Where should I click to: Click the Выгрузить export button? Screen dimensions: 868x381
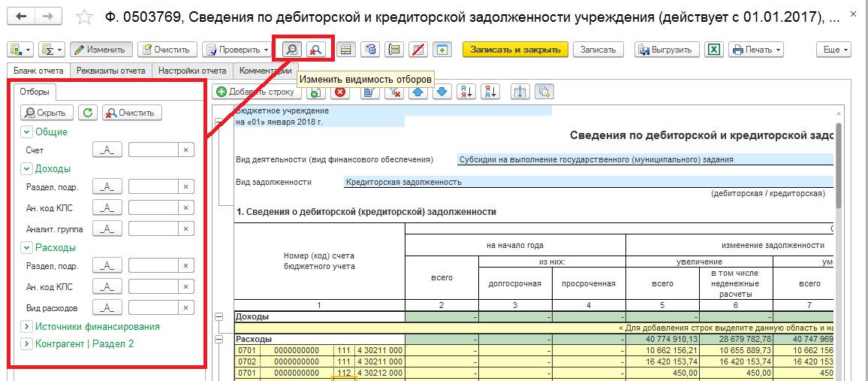click(x=667, y=50)
